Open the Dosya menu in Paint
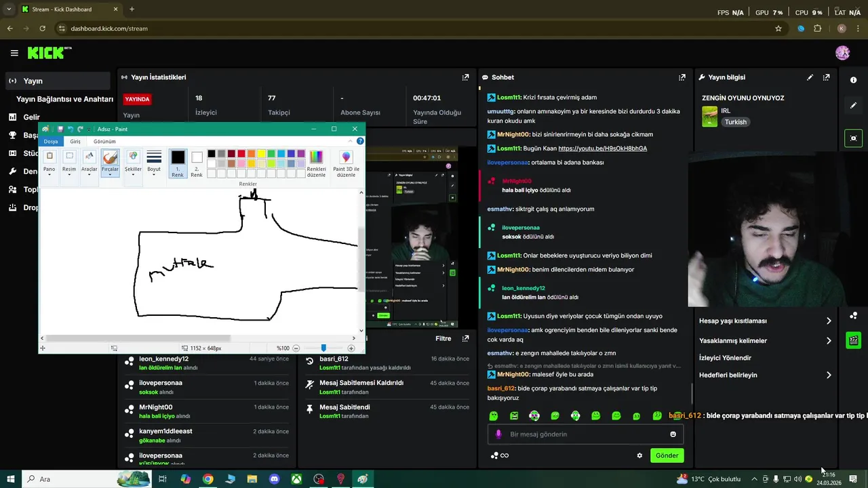 click(51, 141)
